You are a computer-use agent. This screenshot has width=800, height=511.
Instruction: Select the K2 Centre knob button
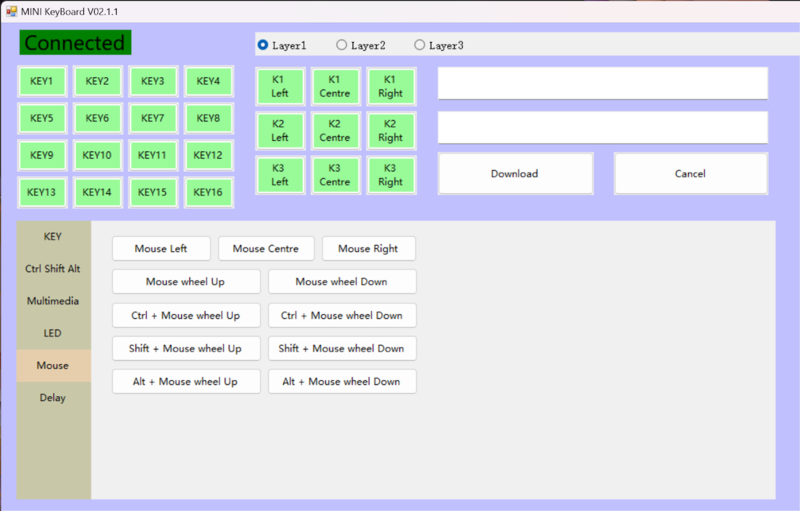(335, 130)
